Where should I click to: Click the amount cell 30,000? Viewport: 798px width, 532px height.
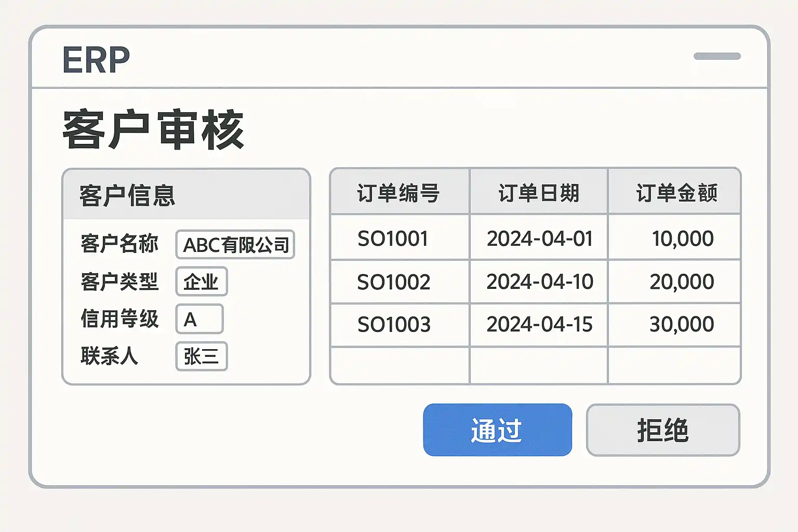(x=682, y=325)
